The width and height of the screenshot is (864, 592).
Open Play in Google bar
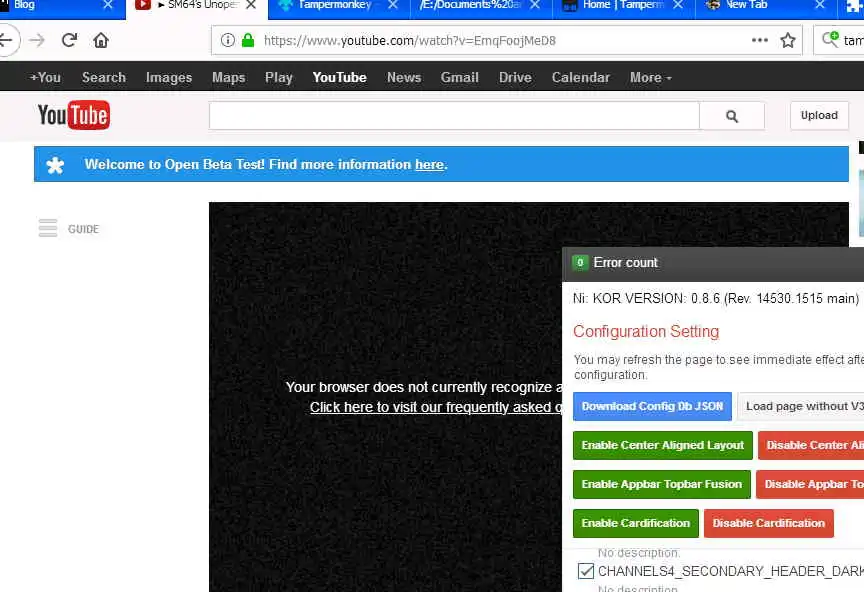279,78
